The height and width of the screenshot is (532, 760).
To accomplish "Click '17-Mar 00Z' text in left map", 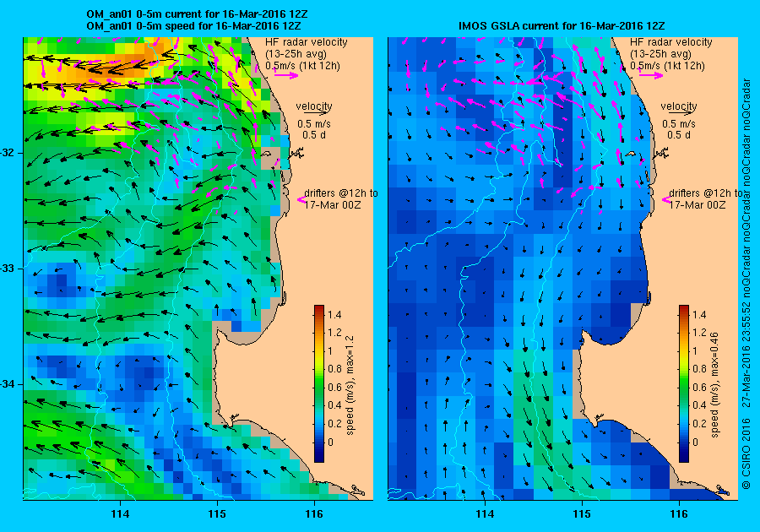I will (333, 204).
